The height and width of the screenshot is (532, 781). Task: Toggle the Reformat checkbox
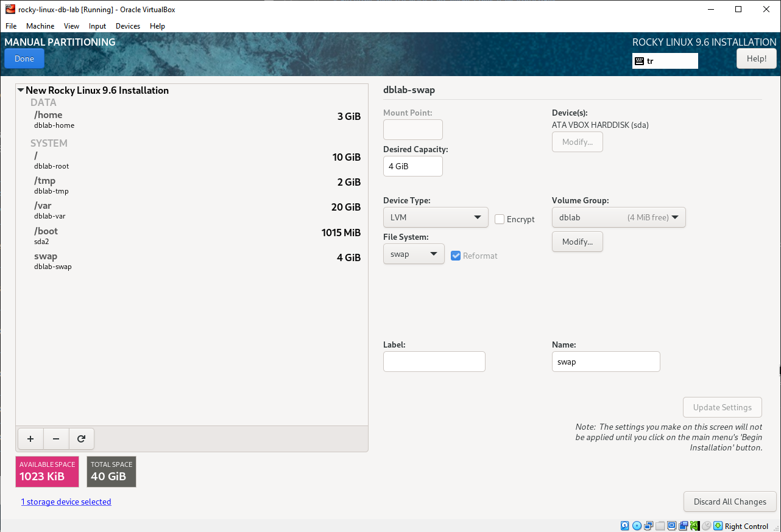(456, 256)
